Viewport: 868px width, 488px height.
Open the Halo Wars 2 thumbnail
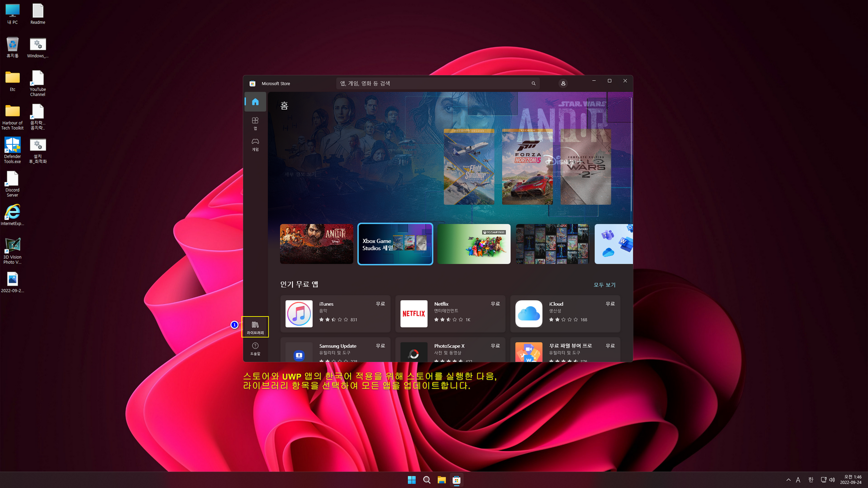point(586,167)
